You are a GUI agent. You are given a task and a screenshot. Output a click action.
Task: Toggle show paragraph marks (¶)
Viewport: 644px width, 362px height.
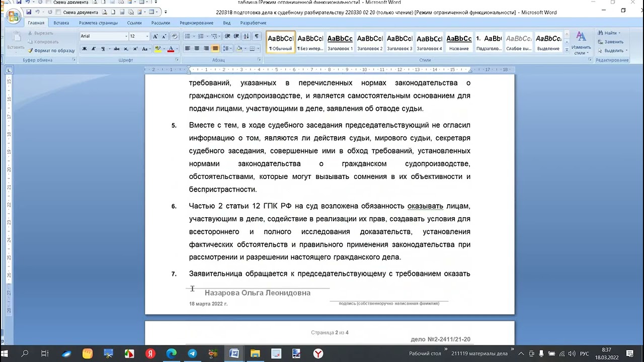[x=257, y=36]
